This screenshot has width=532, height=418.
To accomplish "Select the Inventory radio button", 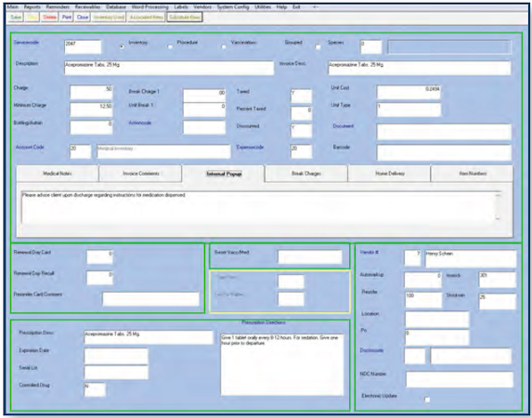I will coord(122,46).
